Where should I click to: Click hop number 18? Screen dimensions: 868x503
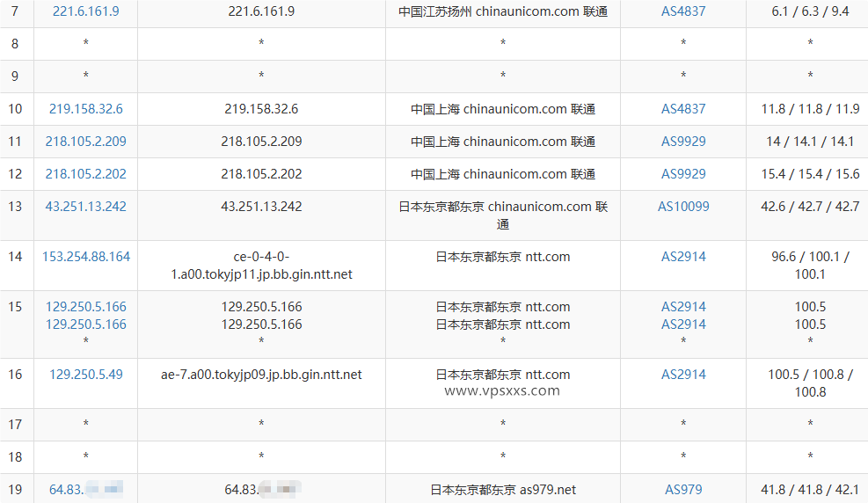tap(15, 457)
